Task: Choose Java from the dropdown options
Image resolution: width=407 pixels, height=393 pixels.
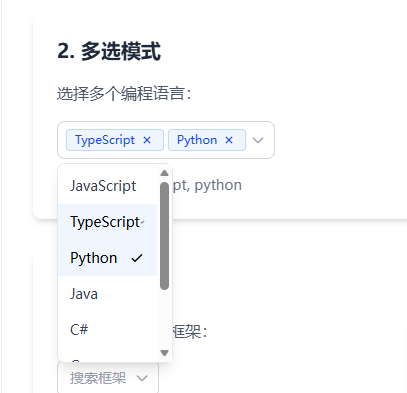Action: point(107,294)
